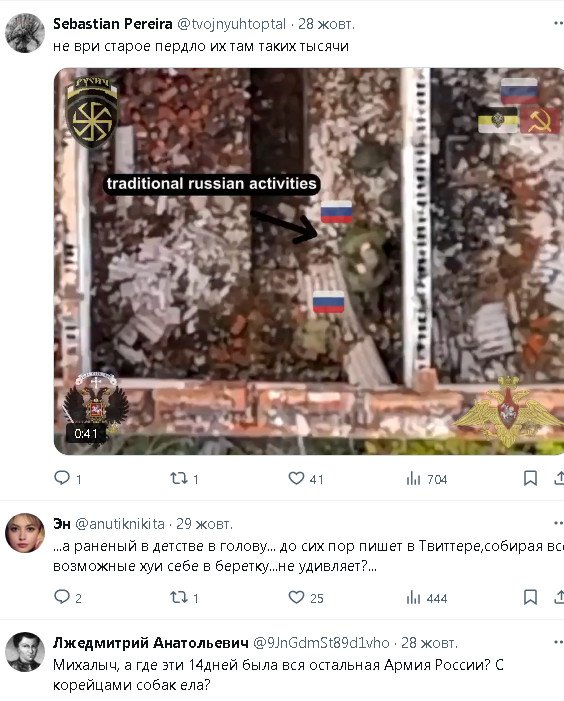Open @anutiknikita handle link
The height and width of the screenshot is (701, 564).
(120, 524)
